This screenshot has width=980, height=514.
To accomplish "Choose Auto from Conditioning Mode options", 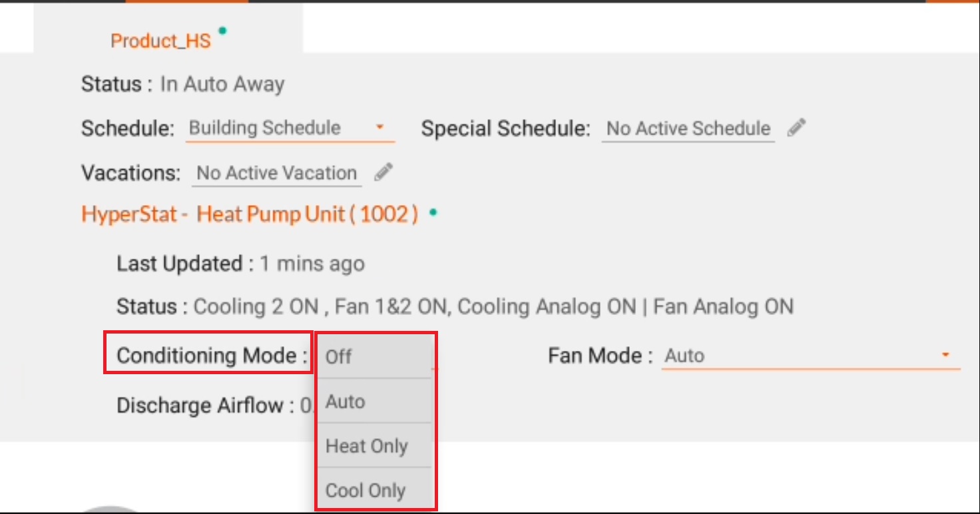I will (x=375, y=401).
